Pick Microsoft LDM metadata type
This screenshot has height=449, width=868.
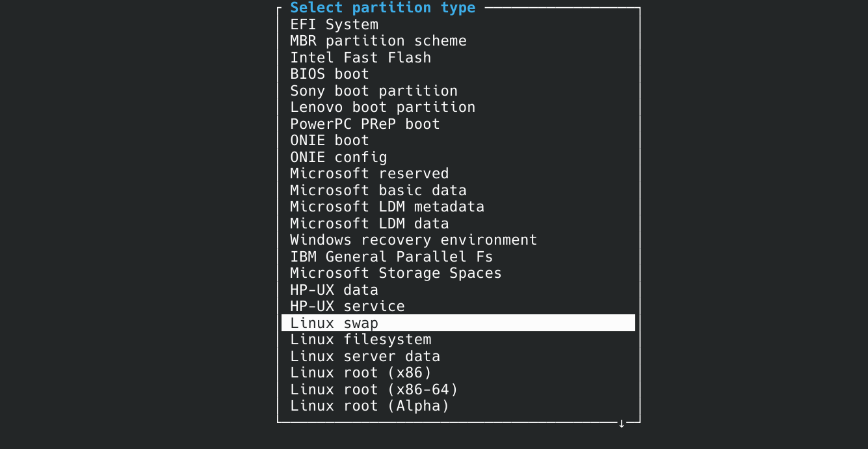pos(387,206)
